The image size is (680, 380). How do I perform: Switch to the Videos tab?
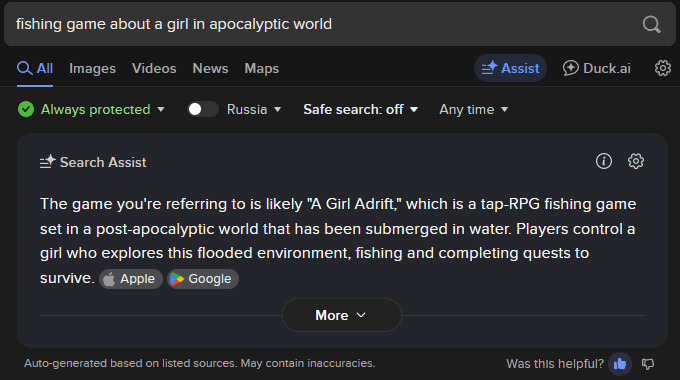coord(154,69)
